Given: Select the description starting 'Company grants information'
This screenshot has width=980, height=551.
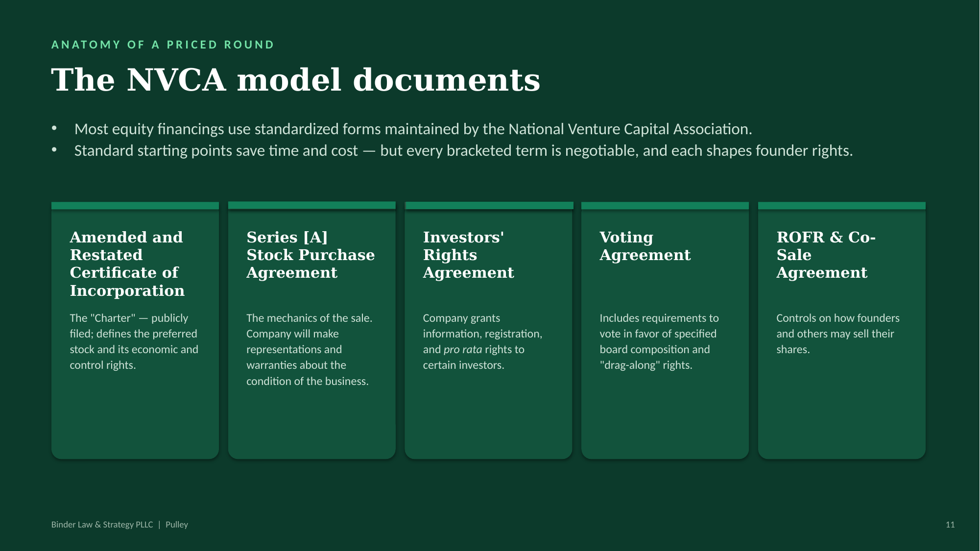Looking at the screenshot, I should (x=483, y=341).
